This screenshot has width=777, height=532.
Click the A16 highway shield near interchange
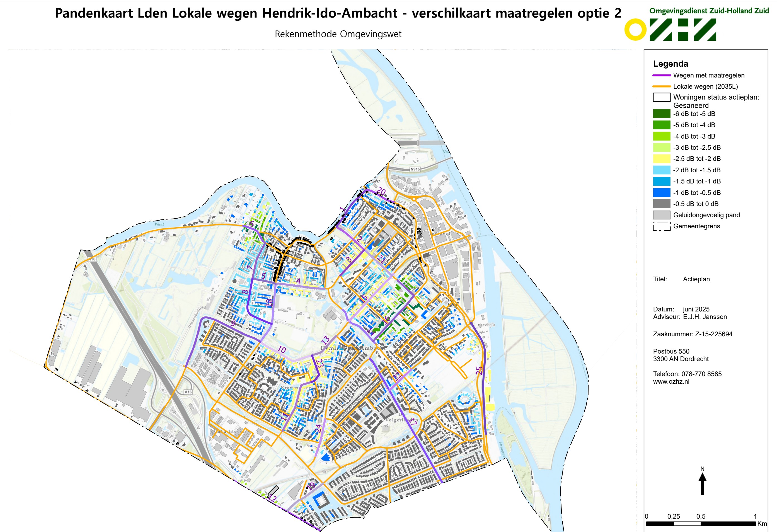tap(188, 392)
